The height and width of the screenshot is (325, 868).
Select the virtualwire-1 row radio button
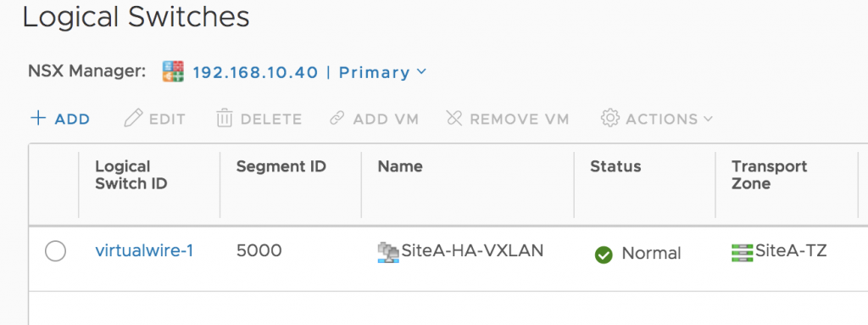pyautogui.click(x=55, y=251)
